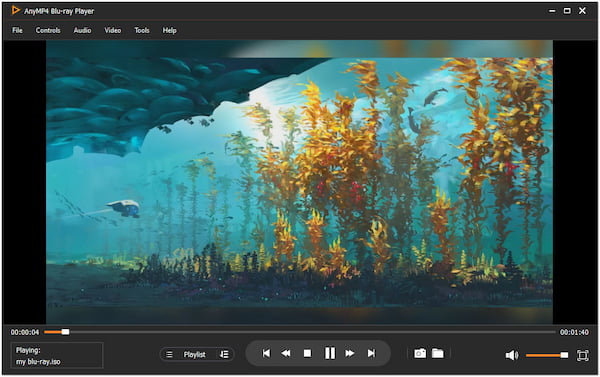This screenshot has height=377, width=600.
Task: Change playlist sort order icon
Action: tap(224, 354)
